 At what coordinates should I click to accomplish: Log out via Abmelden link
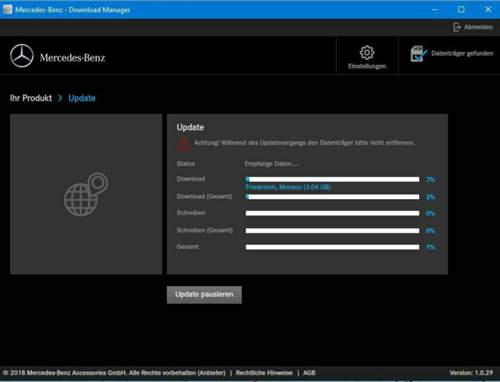[478, 27]
